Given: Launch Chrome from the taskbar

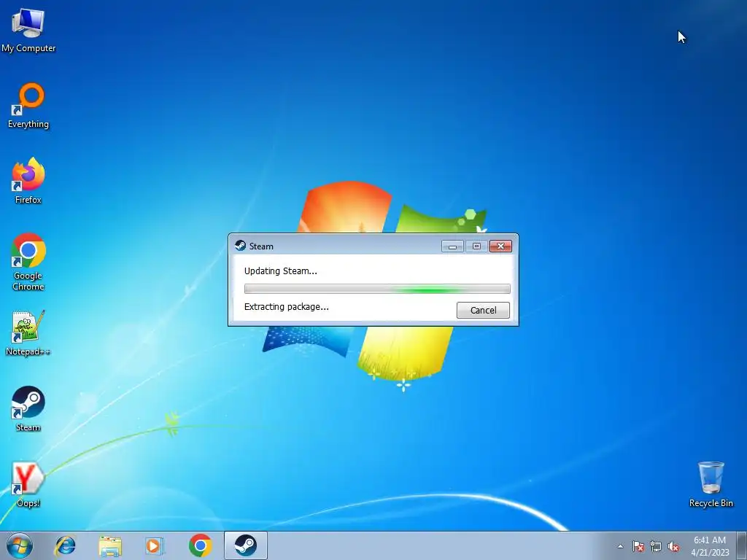Looking at the screenshot, I should [200, 545].
